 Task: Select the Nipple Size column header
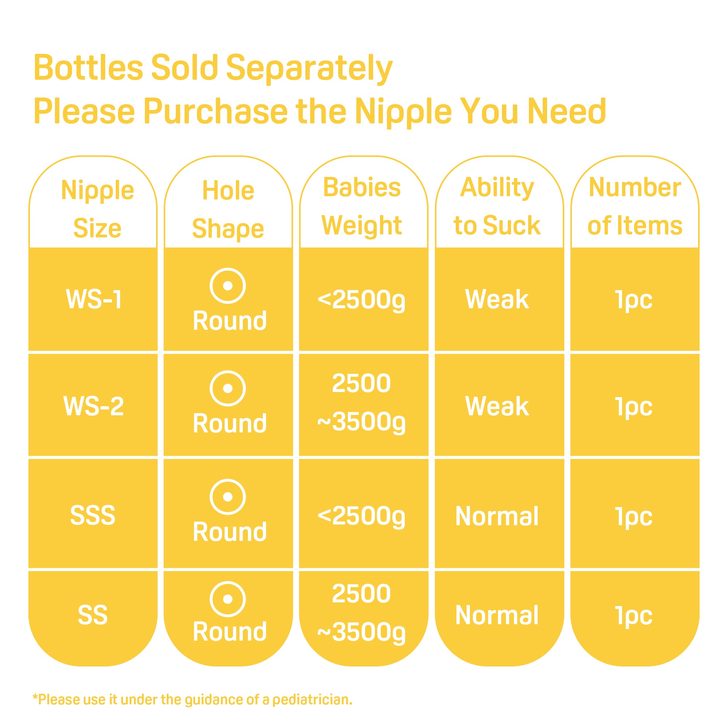(x=97, y=209)
